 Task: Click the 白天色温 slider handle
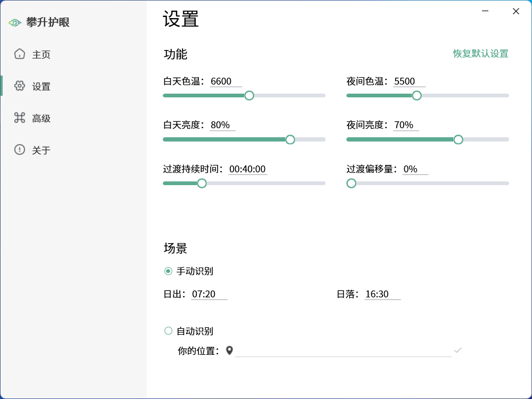(249, 96)
